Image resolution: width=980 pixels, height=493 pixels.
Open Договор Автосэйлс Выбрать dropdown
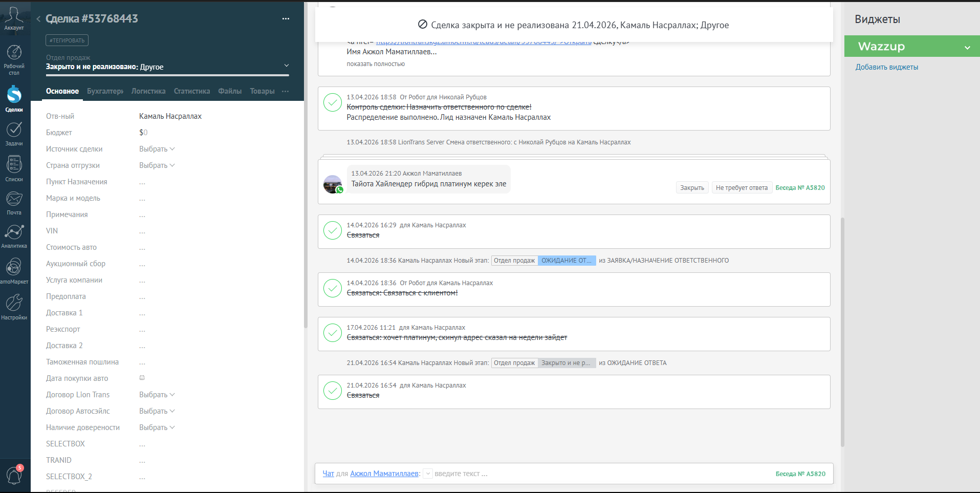[157, 411]
